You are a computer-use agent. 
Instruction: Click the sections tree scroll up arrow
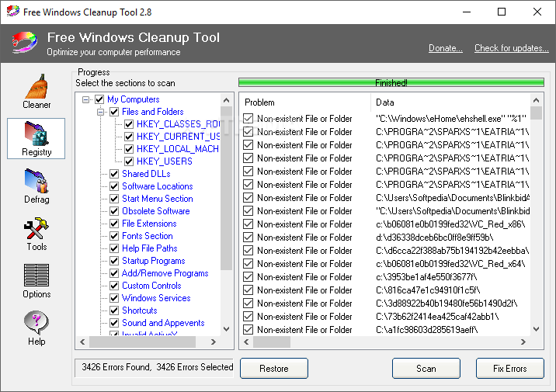[x=226, y=100]
